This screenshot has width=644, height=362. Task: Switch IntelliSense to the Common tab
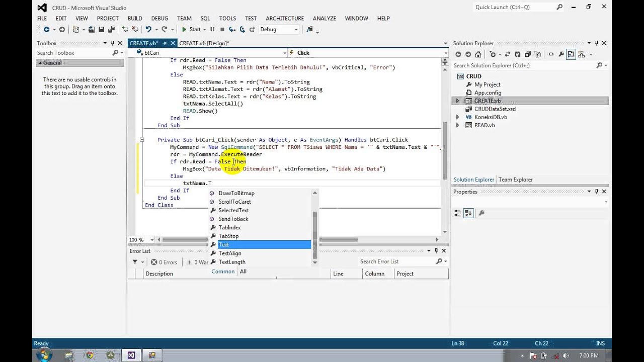click(223, 271)
